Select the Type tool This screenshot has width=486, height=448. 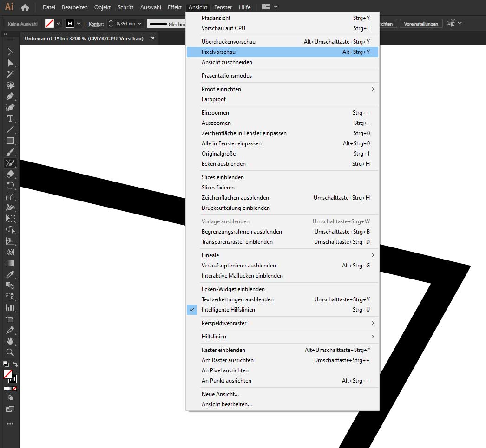9,118
